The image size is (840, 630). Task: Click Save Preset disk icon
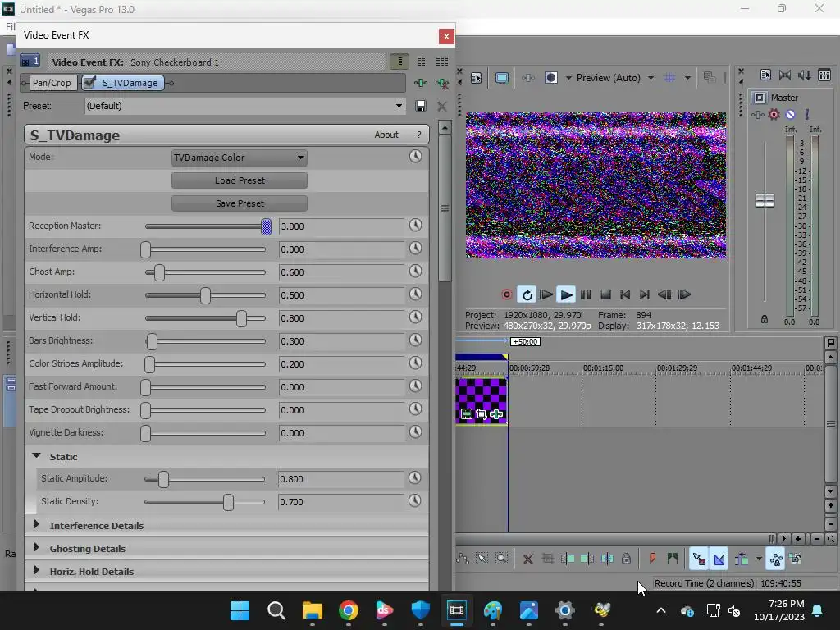tap(421, 106)
